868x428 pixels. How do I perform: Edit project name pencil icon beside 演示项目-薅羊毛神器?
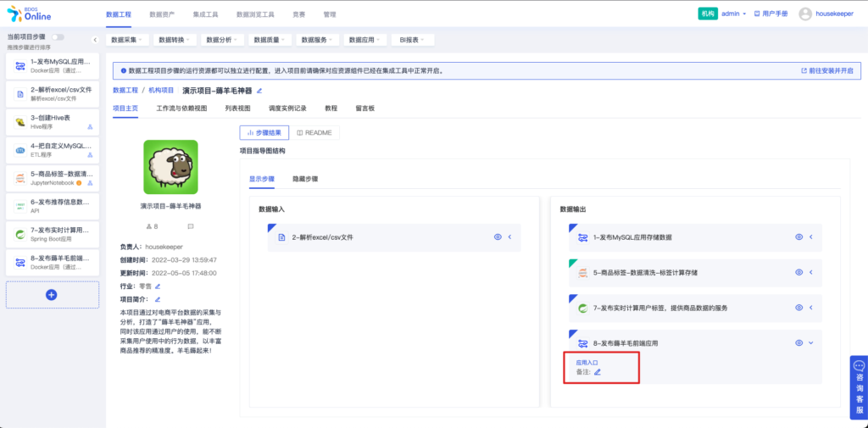(259, 90)
